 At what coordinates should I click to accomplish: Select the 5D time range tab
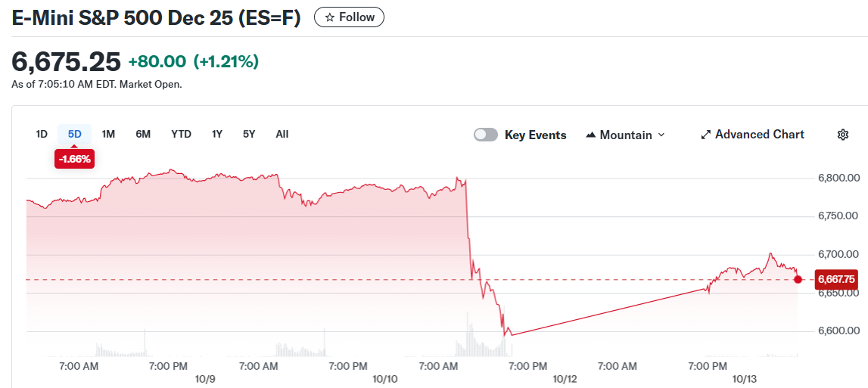click(74, 134)
